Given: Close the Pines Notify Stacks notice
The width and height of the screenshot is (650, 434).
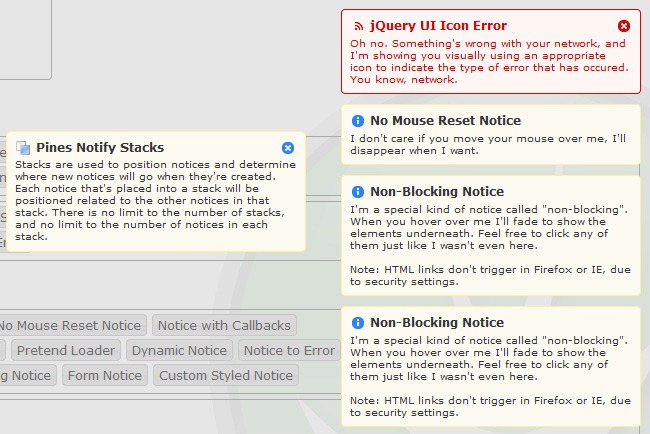Looking at the screenshot, I should click(288, 148).
